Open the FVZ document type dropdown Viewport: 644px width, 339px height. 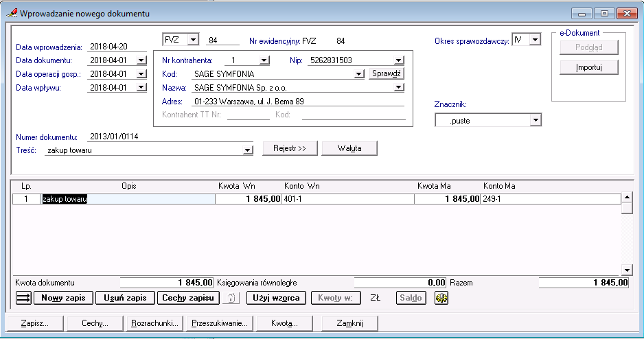pyautogui.click(x=193, y=39)
